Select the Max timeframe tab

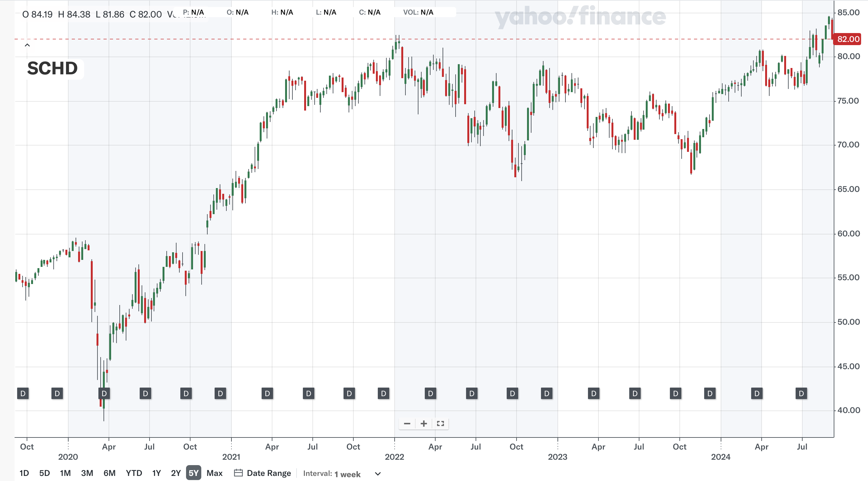[215, 473]
